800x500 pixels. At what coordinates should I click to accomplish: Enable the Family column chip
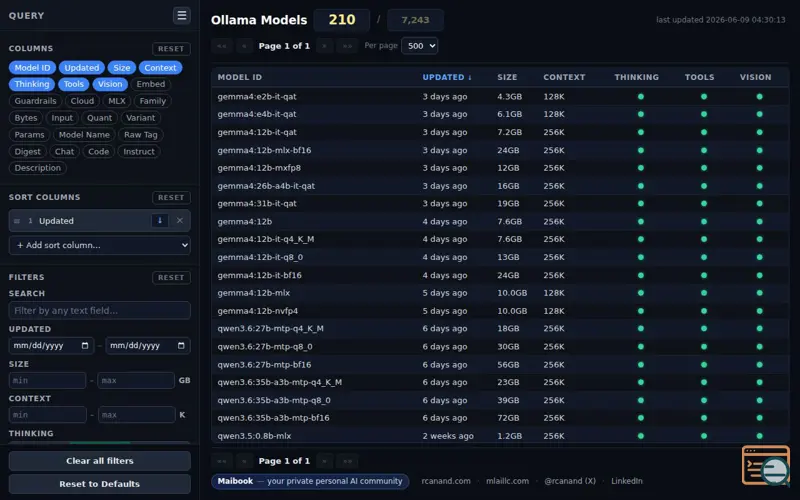click(153, 101)
